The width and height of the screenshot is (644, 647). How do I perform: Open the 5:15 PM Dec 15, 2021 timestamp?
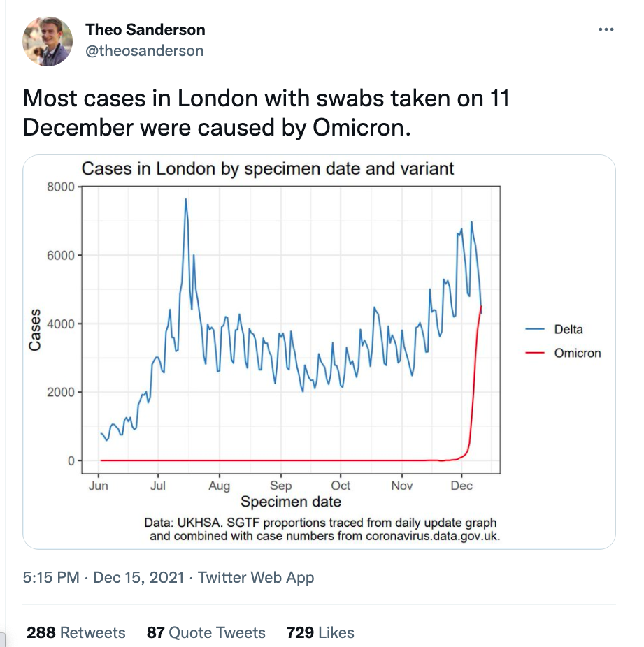[103, 578]
